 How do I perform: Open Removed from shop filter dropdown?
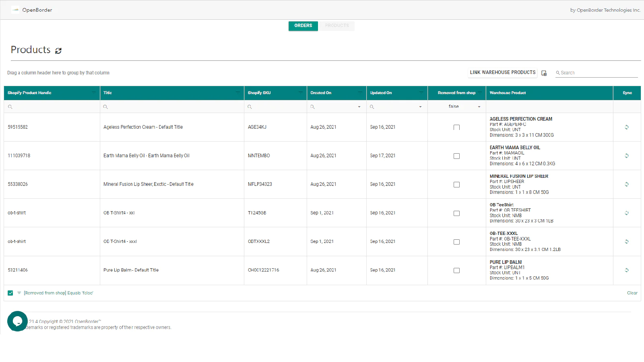click(479, 107)
